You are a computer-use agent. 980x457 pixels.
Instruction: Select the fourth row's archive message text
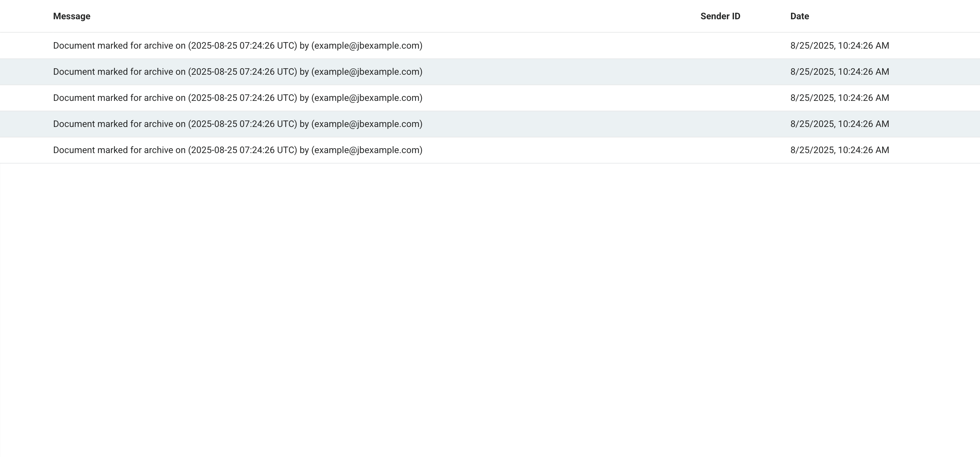pos(237,124)
